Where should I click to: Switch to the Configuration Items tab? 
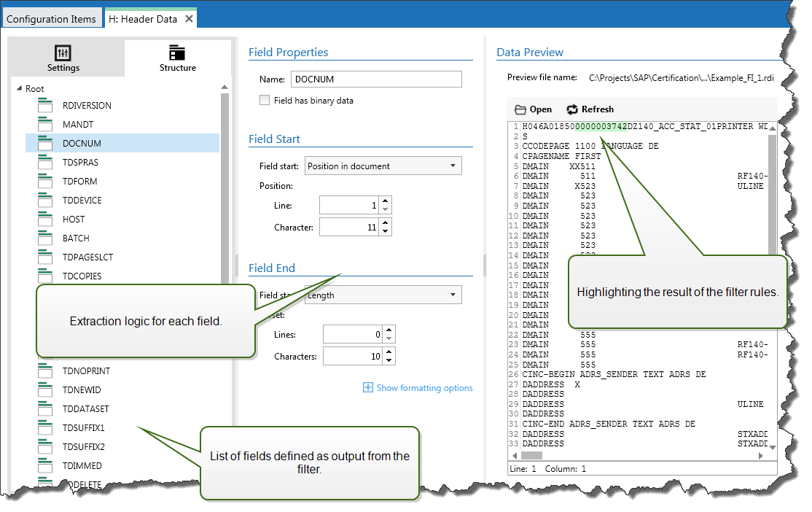[x=51, y=19]
